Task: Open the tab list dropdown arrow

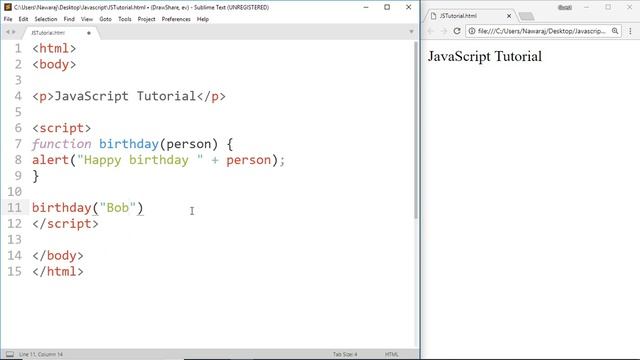Action: click(x=411, y=32)
